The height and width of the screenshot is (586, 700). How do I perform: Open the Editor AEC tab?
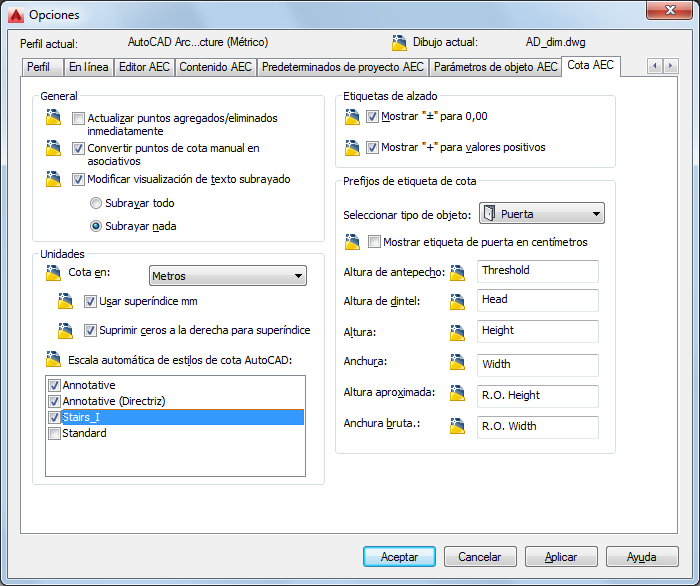pos(144,67)
